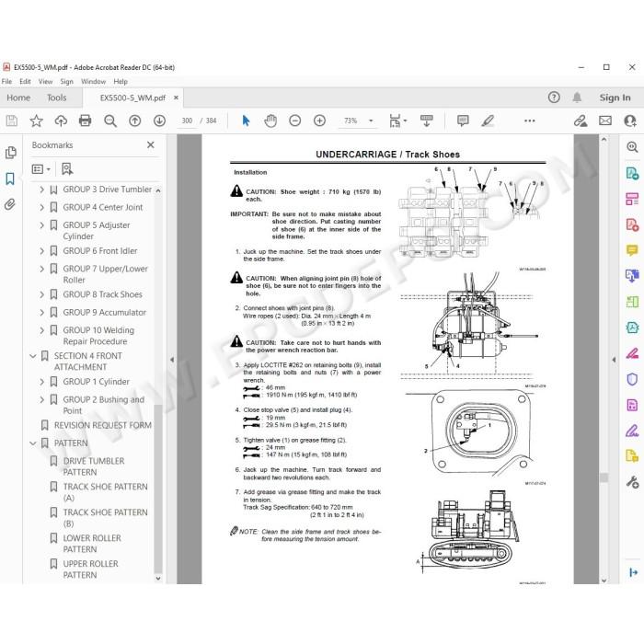Collapse the PATTERN bookmark group

pyautogui.click(x=33, y=443)
